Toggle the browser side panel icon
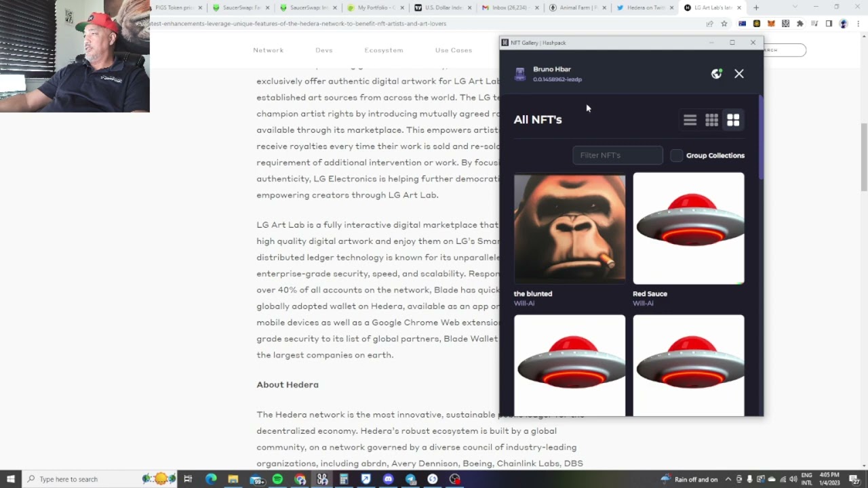 829,24
